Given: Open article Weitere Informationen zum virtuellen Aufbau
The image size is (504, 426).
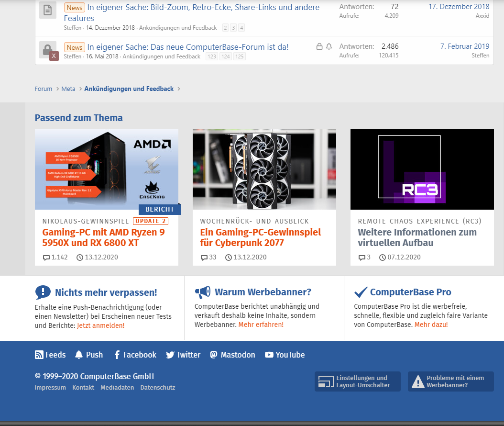Looking at the screenshot, I should [x=417, y=237].
